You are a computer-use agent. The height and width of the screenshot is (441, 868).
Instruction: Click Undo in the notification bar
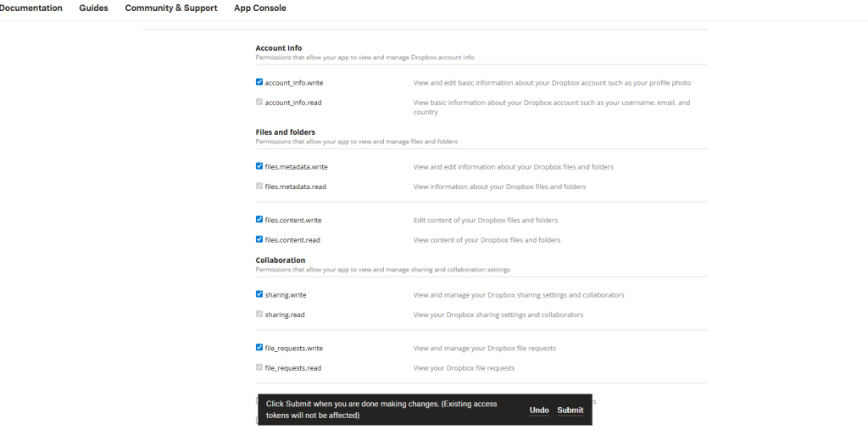[539, 410]
